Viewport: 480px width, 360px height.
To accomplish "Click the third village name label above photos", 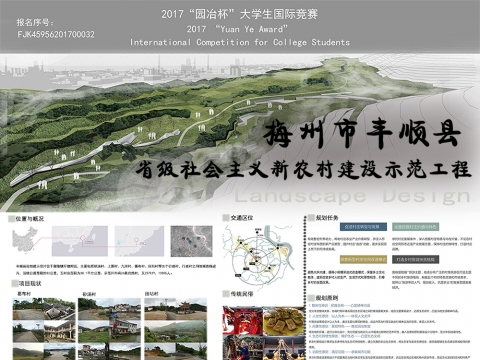I will click(152, 294).
